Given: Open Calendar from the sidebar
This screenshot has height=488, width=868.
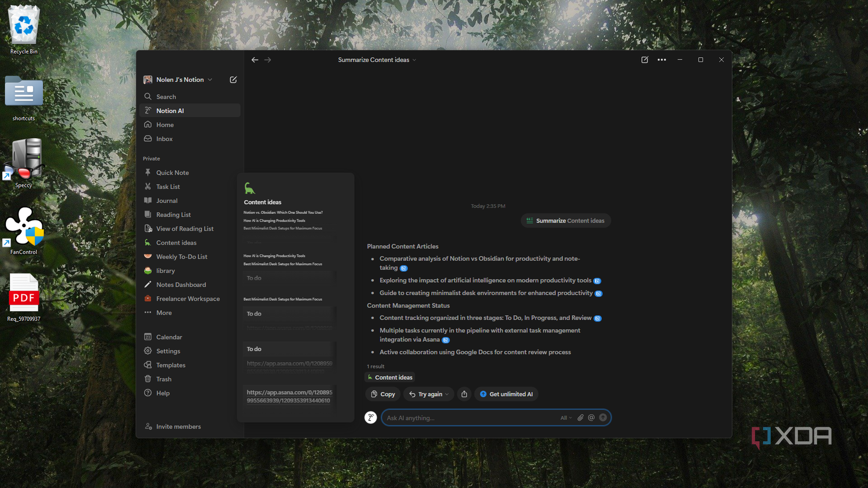Looking at the screenshot, I should click(x=190, y=337).
